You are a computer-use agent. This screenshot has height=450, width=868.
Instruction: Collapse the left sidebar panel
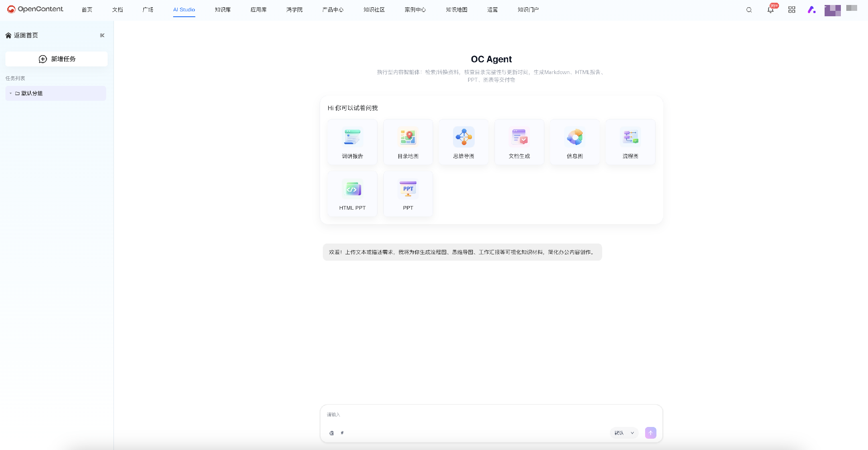click(102, 35)
